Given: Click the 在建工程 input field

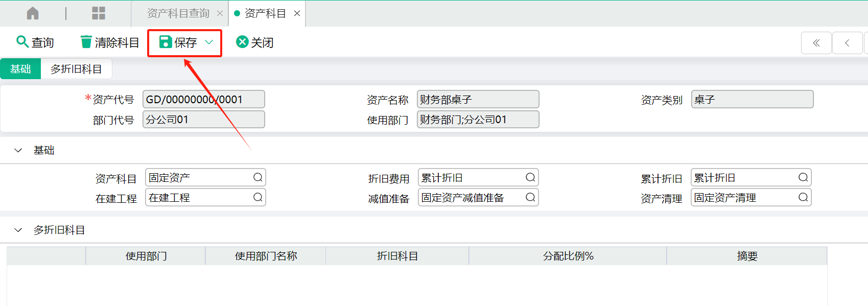Looking at the screenshot, I should pos(205,197).
